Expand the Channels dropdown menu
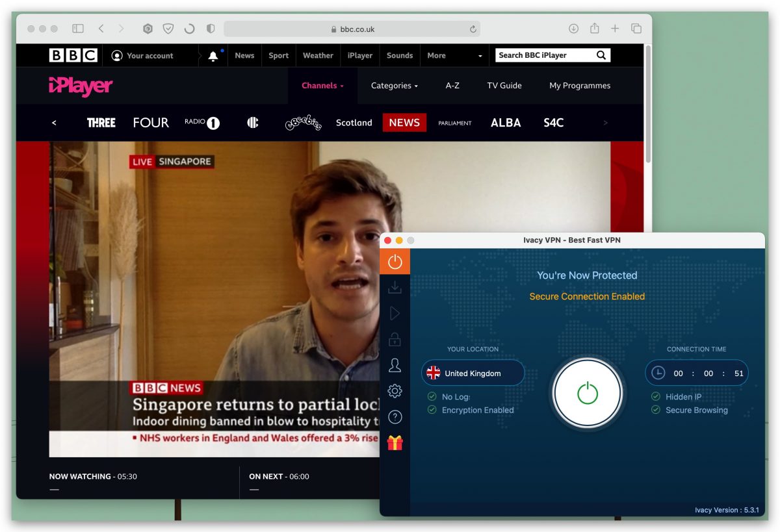 (322, 86)
